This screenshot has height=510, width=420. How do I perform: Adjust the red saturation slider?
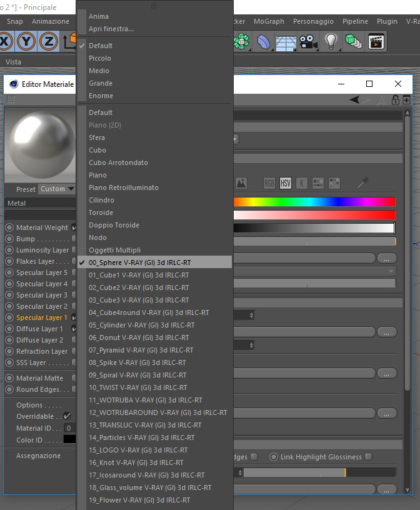314,215
